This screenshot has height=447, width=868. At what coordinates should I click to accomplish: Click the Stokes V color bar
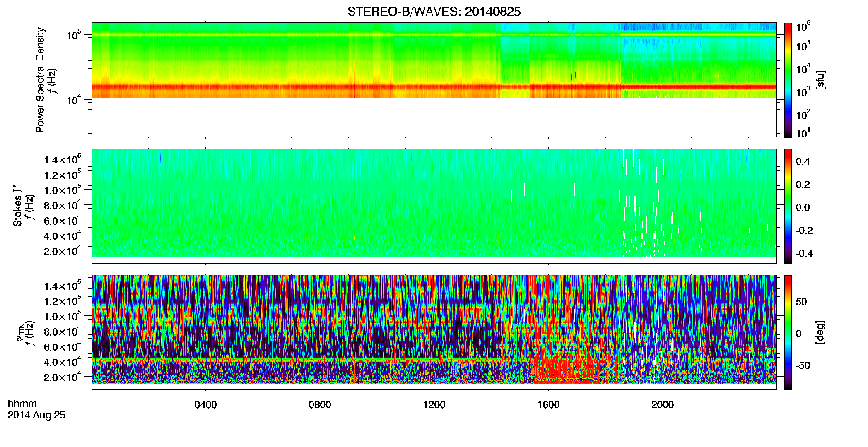click(x=788, y=206)
